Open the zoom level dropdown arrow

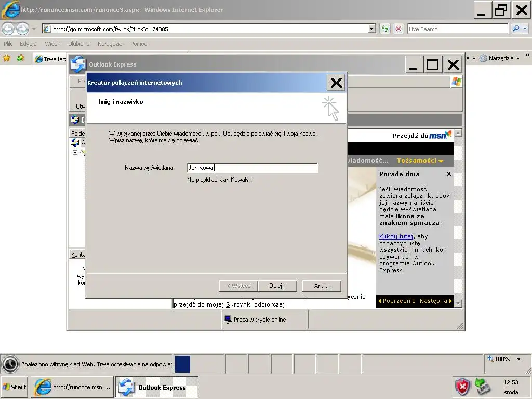click(x=518, y=359)
